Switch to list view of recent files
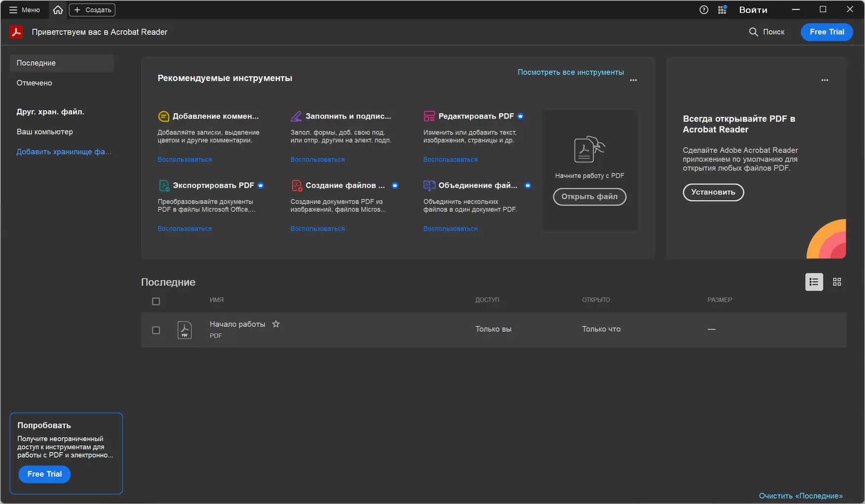 click(814, 282)
